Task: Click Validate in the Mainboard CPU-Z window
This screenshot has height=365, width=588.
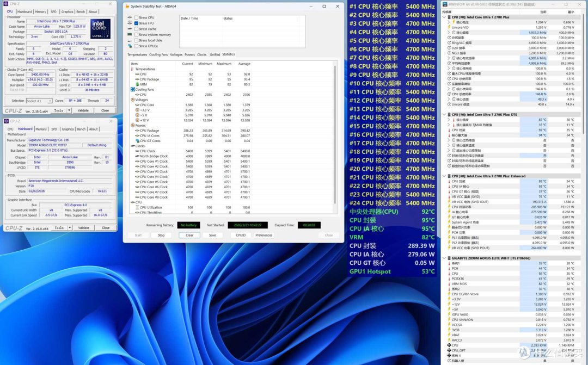Action: point(84,228)
